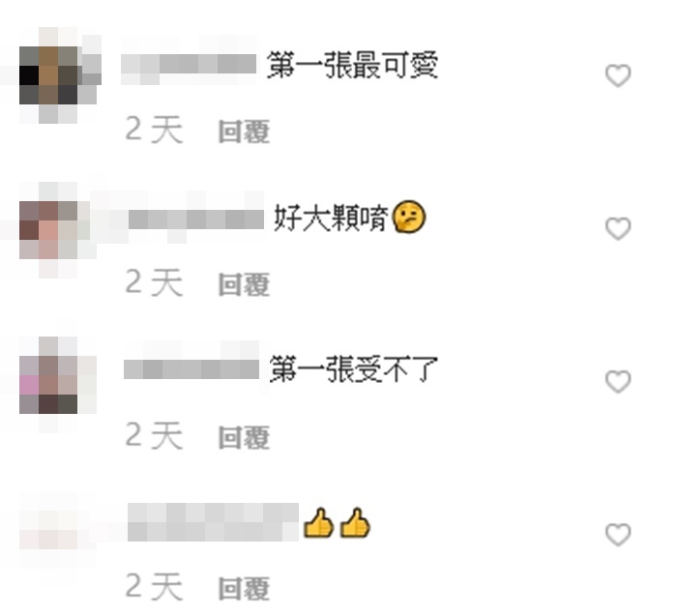Open the blurred username before 好大顆唷

tap(196, 220)
